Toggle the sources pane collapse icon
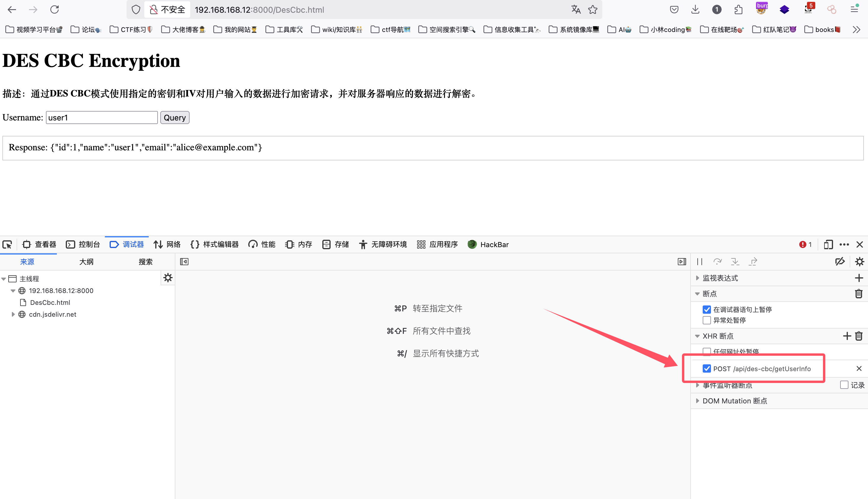The width and height of the screenshot is (868, 499). point(184,262)
